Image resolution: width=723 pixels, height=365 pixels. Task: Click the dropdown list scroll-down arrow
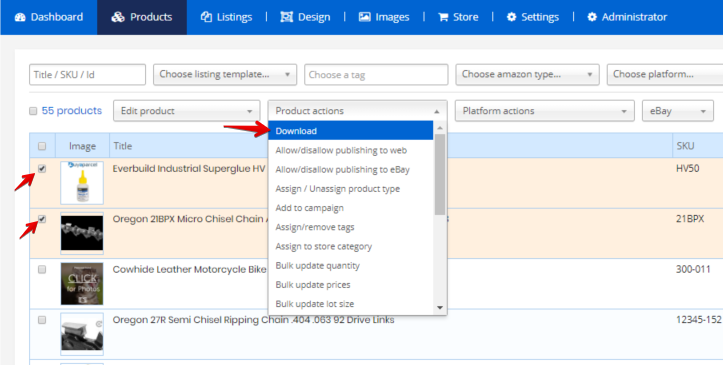pos(440,308)
